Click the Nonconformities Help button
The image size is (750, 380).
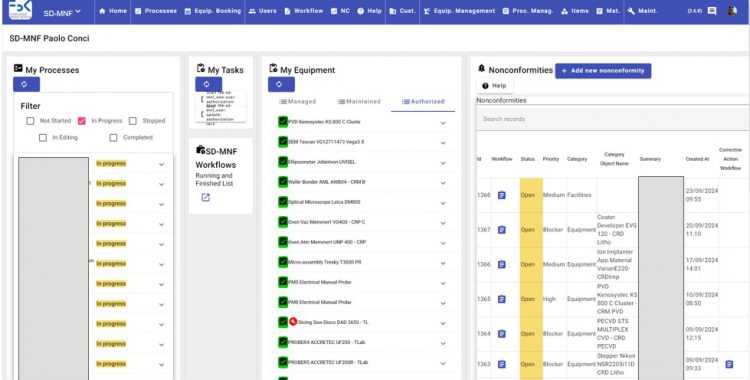[495, 86]
